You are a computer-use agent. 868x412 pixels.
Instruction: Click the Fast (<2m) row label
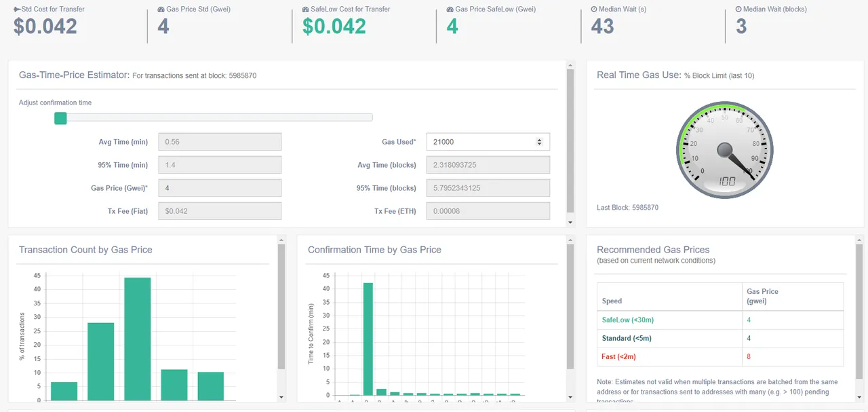tap(618, 356)
